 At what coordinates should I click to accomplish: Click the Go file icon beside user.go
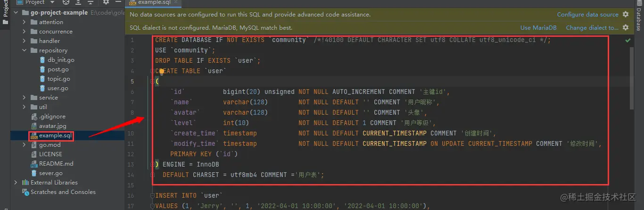click(42, 88)
